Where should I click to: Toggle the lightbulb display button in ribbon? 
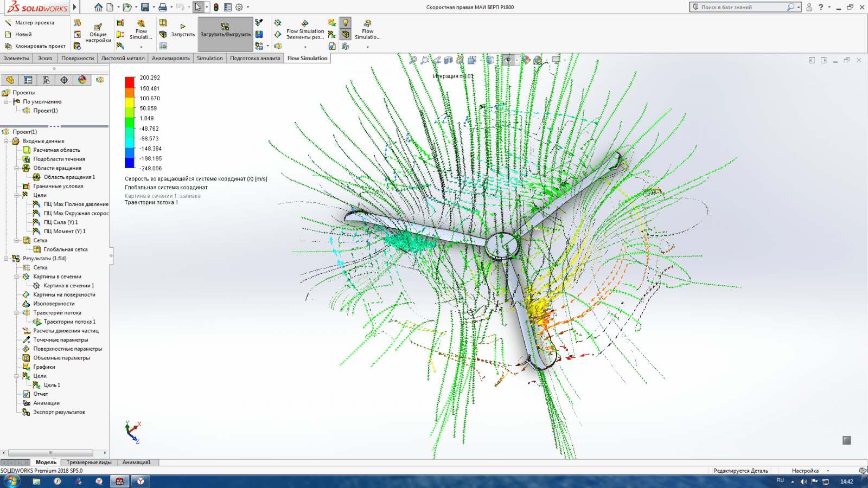coord(346,23)
